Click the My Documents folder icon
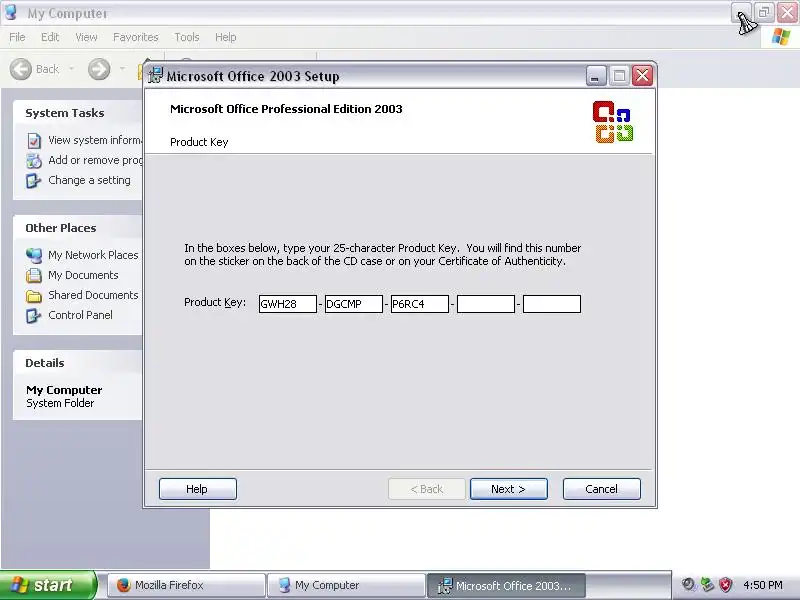Image resolution: width=800 pixels, height=600 pixels. coord(34,276)
